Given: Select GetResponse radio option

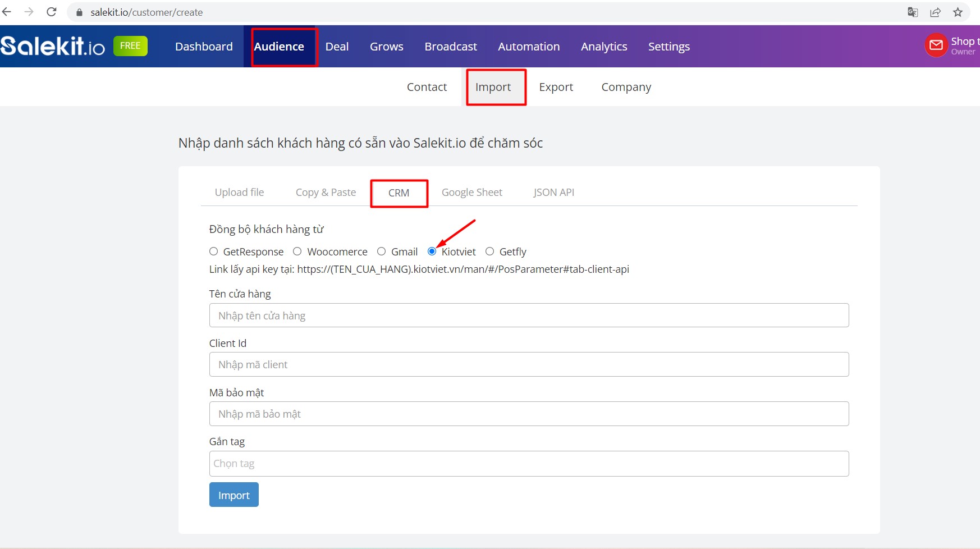Looking at the screenshot, I should [213, 251].
